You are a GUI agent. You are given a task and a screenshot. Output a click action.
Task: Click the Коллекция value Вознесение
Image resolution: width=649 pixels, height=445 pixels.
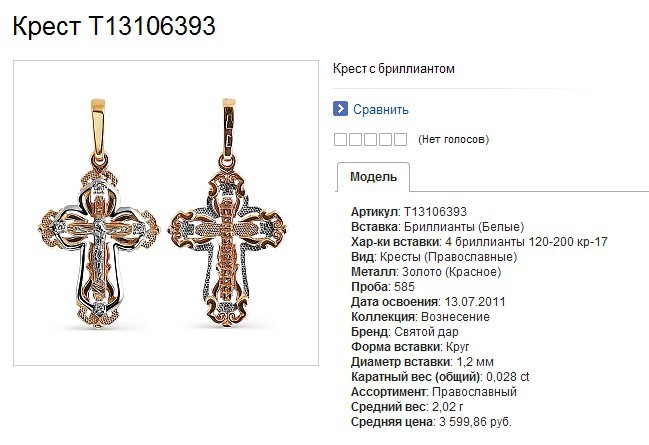[455, 317]
